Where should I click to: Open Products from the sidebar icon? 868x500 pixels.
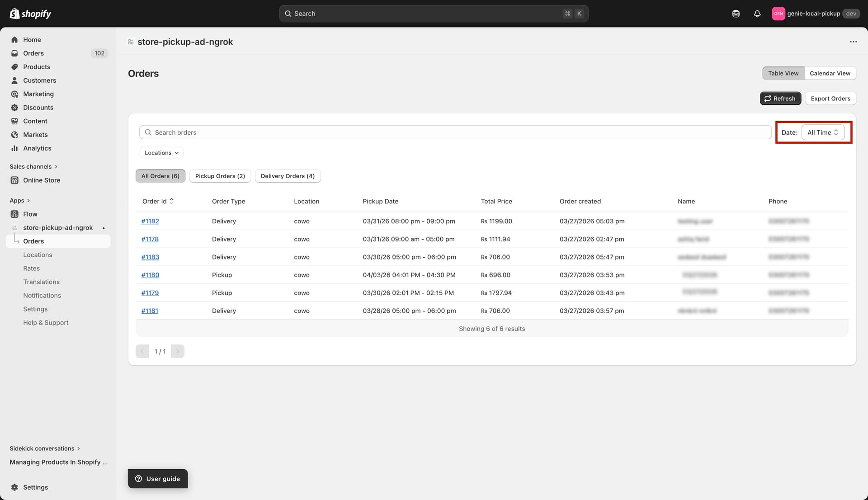(x=15, y=67)
